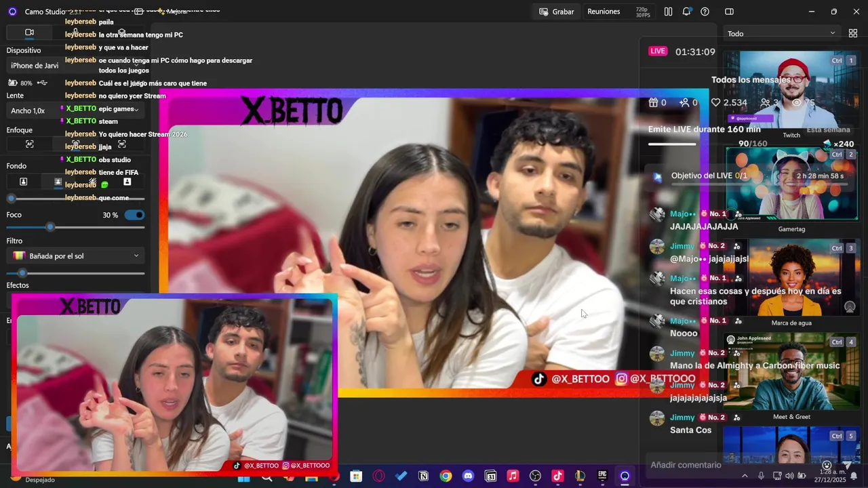Open the Dispositivo iPhone de Jarvi dropdown
Image resolution: width=868 pixels, height=488 pixels.
click(x=75, y=66)
